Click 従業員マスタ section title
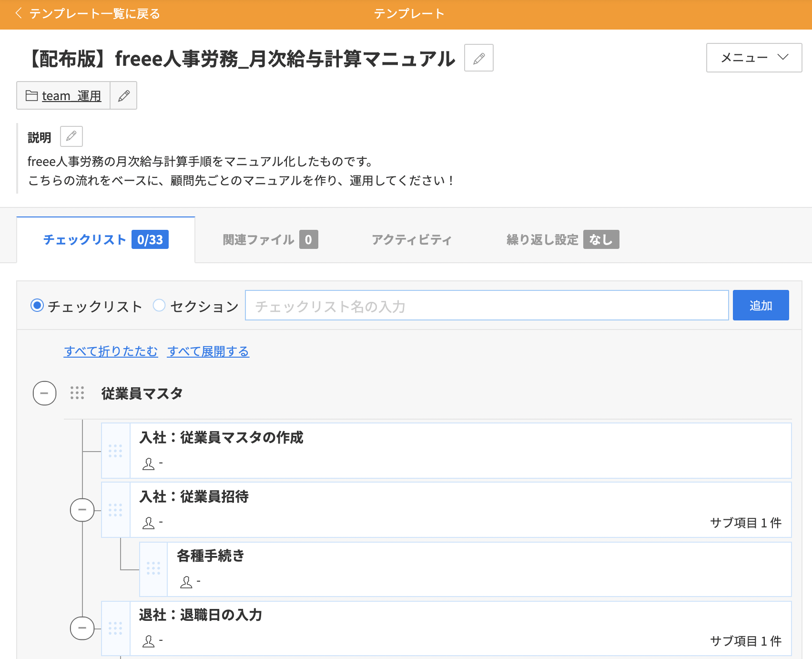The width and height of the screenshot is (812, 659). point(142,393)
